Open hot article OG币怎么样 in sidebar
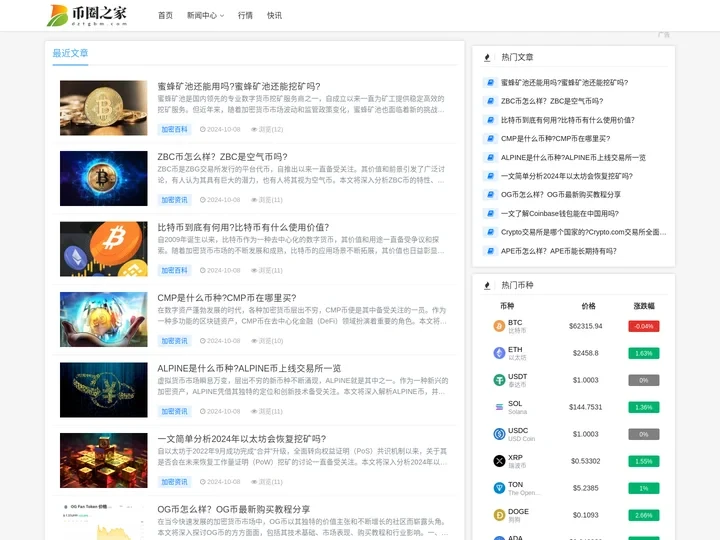720x540 pixels. click(x=561, y=195)
